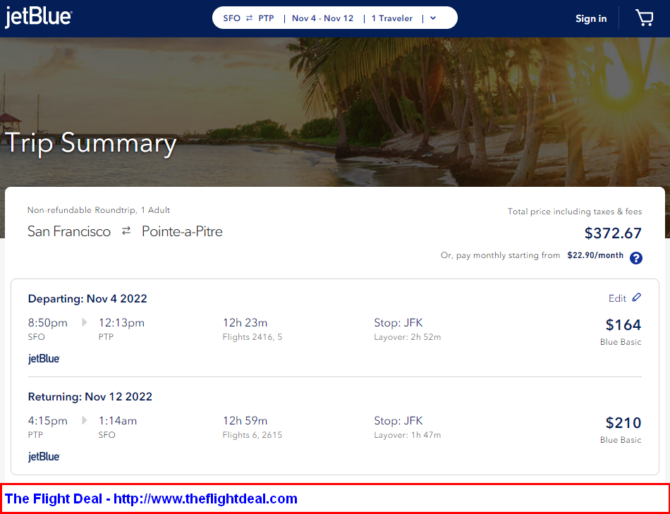Click the 12h 59m duration
This screenshot has height=514, width=670.
(x=245, y=421)
